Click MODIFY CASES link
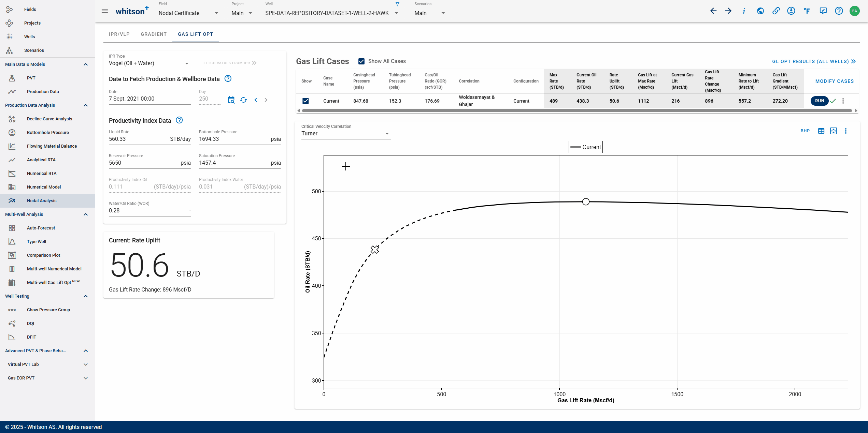This screenshot has height=433, width=868. (x=835, y=81)
